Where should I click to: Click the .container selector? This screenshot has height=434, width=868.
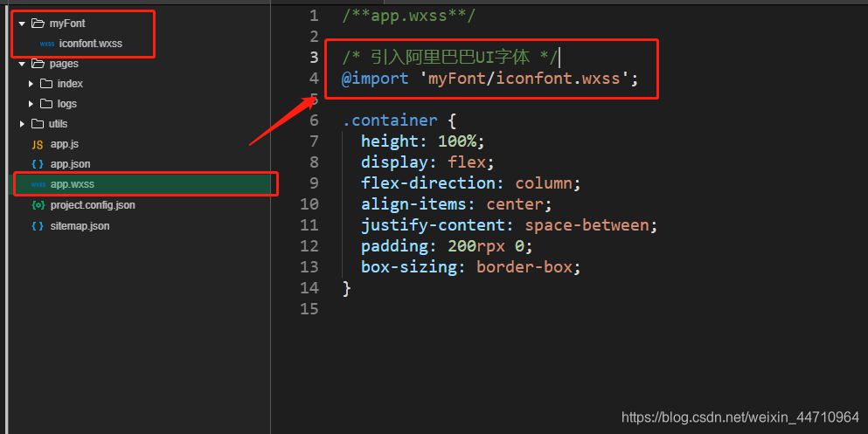(390, 121)
